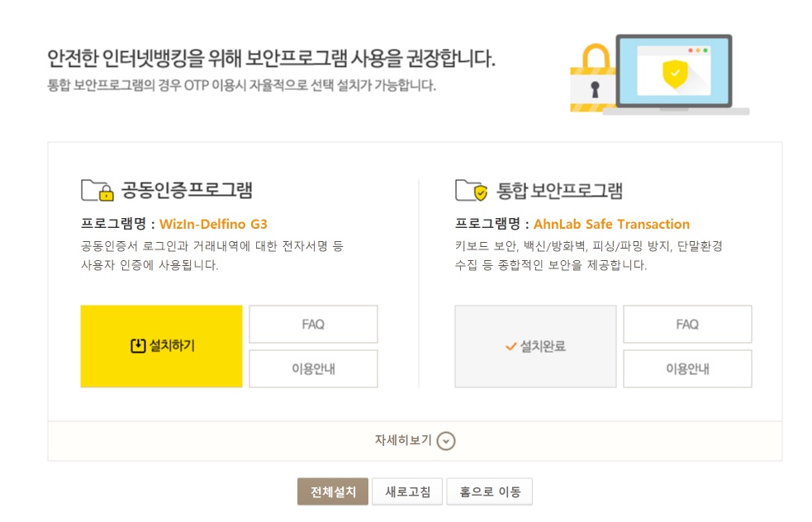Expand details with the 자세히보기 chevron

(x=446, y=441)
